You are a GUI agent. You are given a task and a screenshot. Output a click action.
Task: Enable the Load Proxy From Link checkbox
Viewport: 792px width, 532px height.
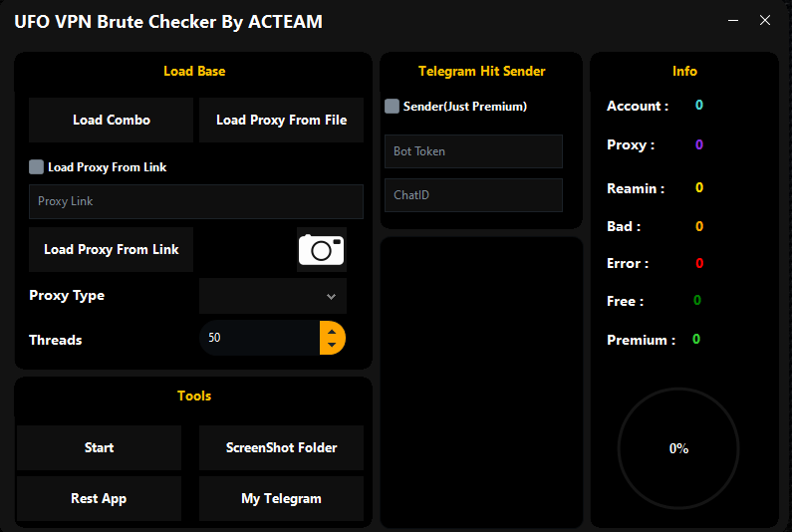[37, 166]
